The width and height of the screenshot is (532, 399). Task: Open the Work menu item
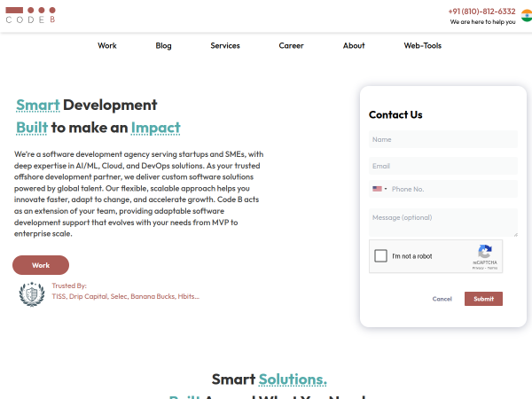(x=107, y=45)
